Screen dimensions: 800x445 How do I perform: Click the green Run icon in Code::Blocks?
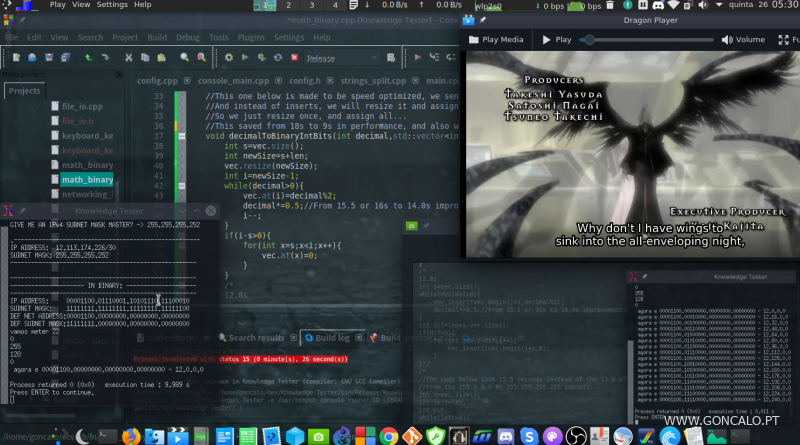[x=247, y=58]
